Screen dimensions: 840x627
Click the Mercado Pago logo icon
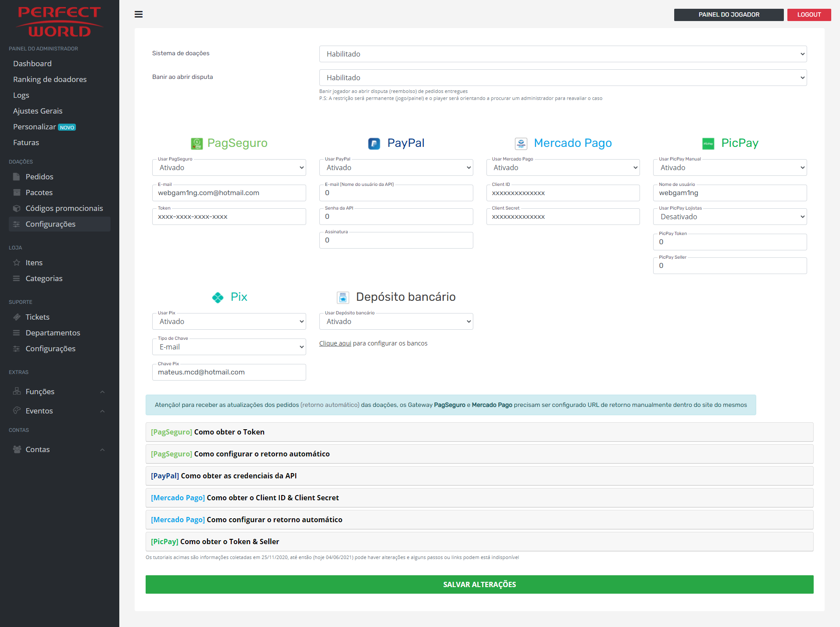pos(521,143)
